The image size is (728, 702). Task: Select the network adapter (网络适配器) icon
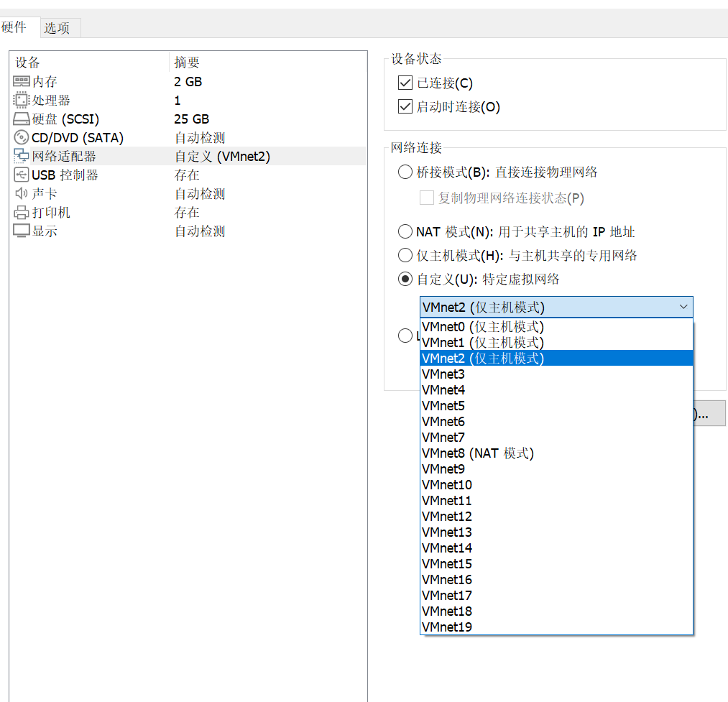point(22,156)
